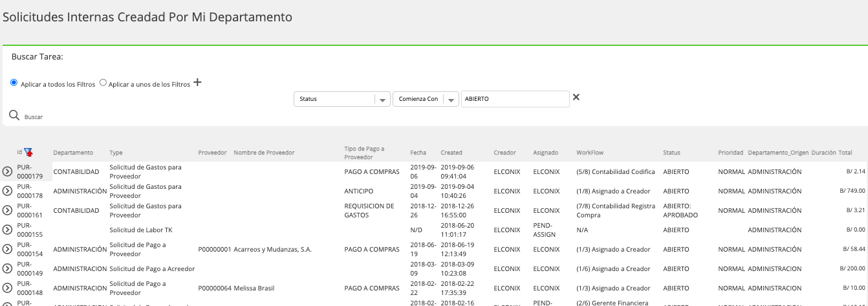Screen dimensions: 868x306
Task: Open row PUR-0000179 arrow icon
Action: [x=7, y=171]
